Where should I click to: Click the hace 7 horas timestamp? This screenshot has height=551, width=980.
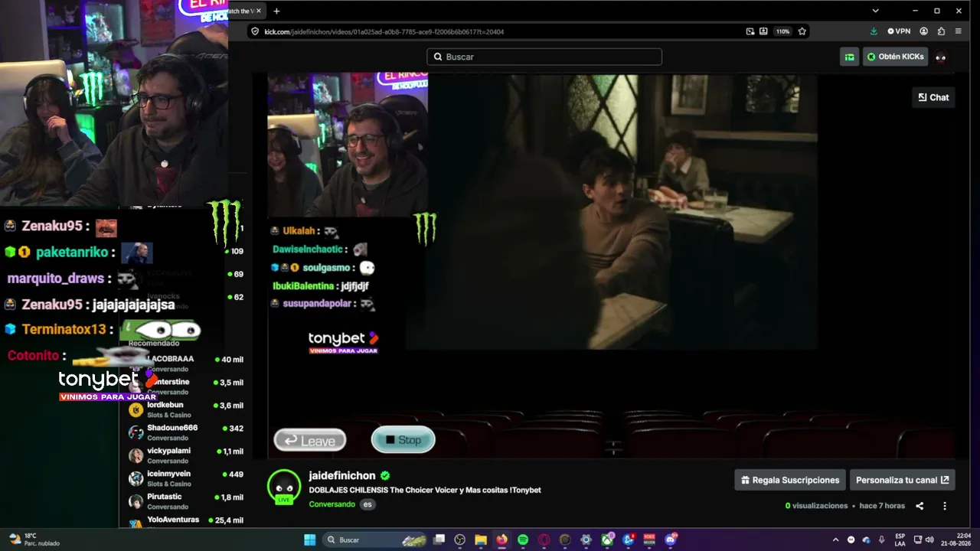(x=882, y=506)
